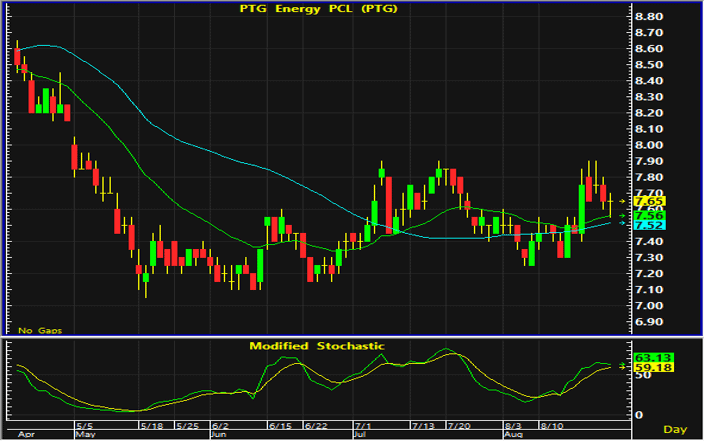
Task: Select the green 63.13 stochastic value tag
Action: [653, 358]
